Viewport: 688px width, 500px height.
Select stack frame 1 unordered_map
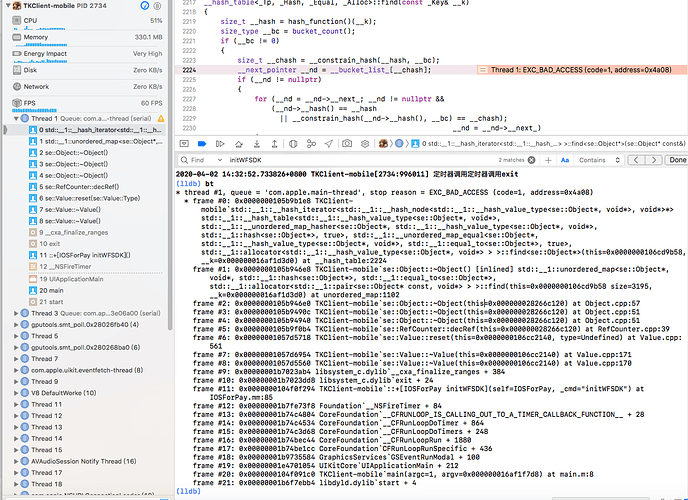coord(94,141)
